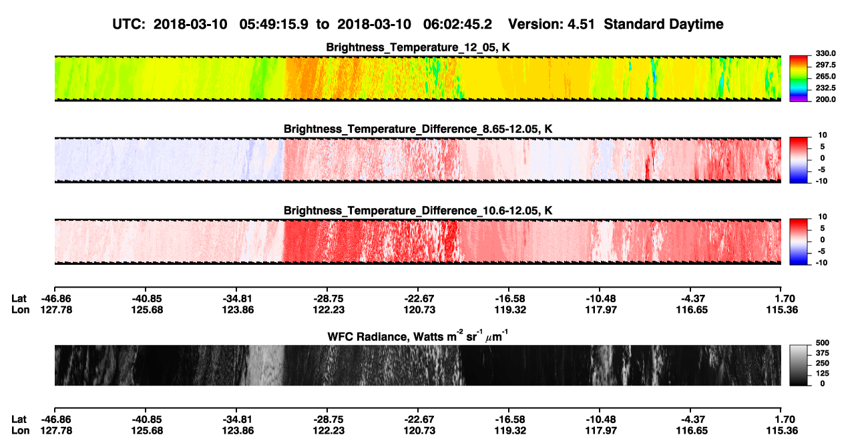Click the 'Lat' label on the upper coordinate axis

pos(19,299)
